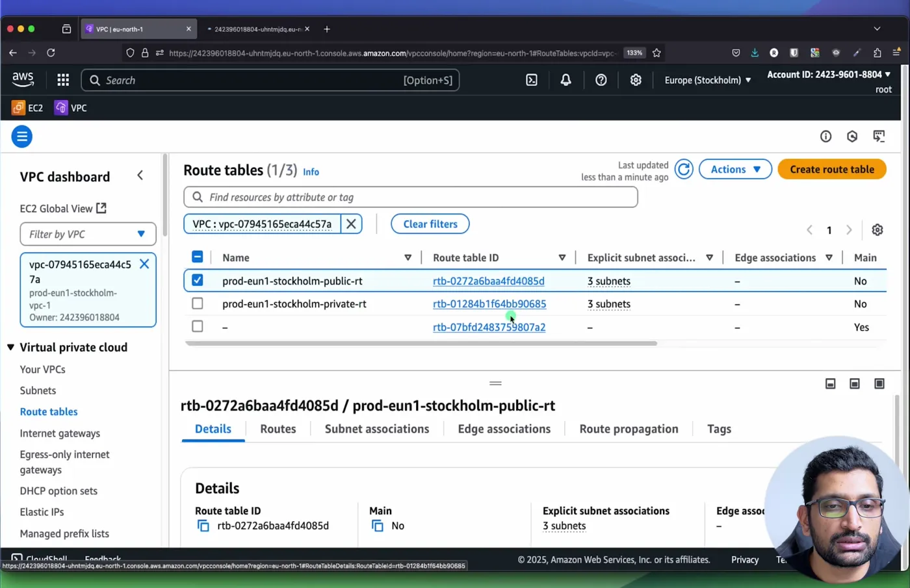Bookmark this page with the star icon
This screenshot has height=588, width=910.
[x=657, y=53]
